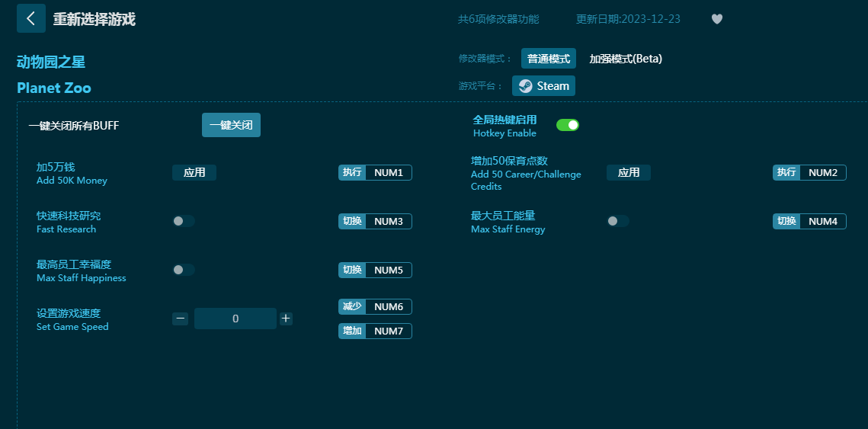Screen dimensions: 868x429
Task: Toggle Max Staff Happiness switch
Action: 183,270
